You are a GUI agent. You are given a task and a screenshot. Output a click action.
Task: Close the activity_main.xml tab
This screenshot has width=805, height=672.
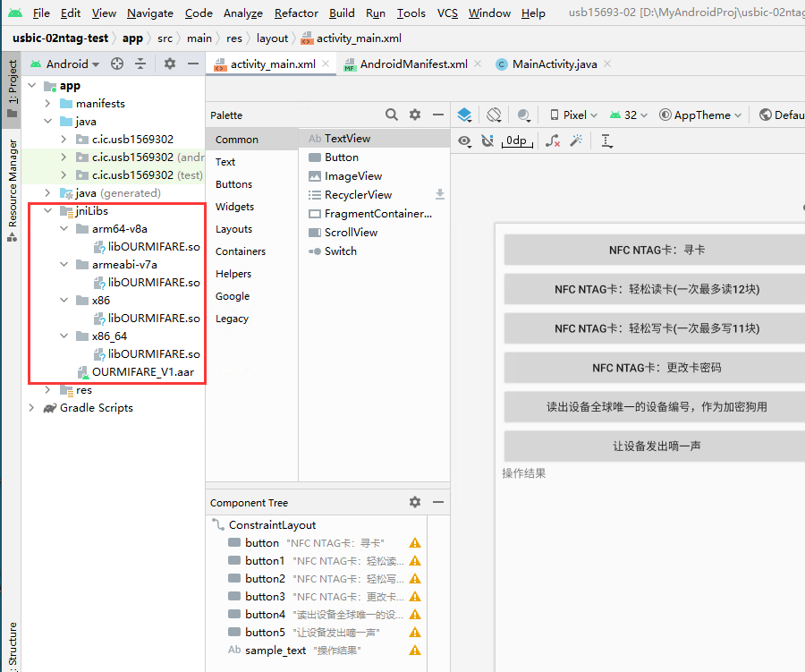pyautogui.click(x=326, y=64)
